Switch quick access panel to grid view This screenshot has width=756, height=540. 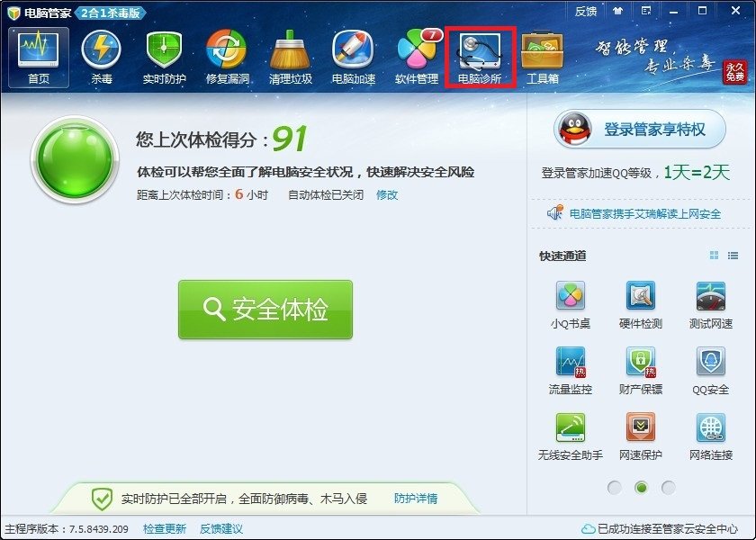(714, 255)
